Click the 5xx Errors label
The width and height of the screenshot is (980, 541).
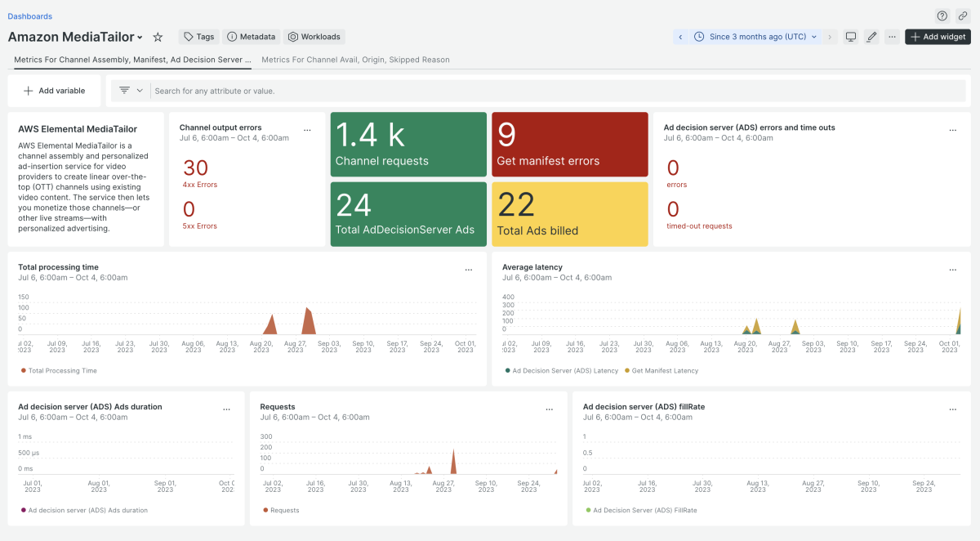(x=200, y=226)
